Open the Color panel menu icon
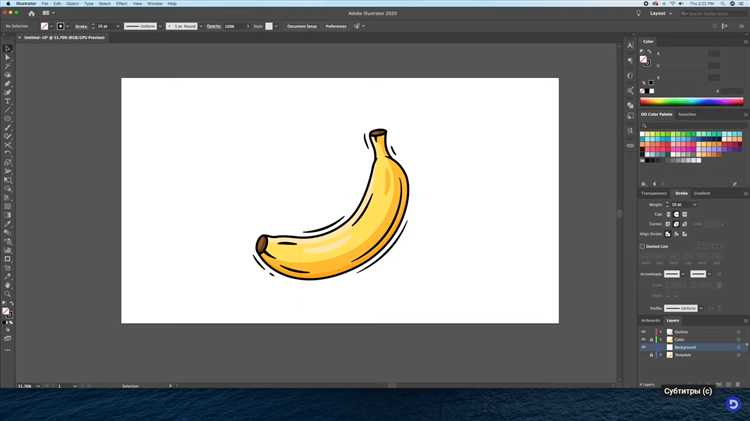The height and width of the screenshot is (421, 750). (x=745, y=42)
